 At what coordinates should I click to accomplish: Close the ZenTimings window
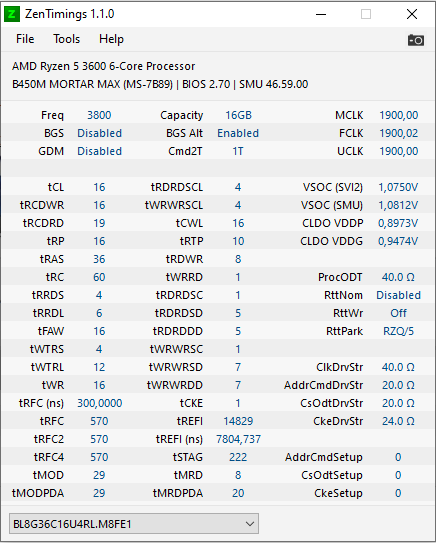coord(412,14)
